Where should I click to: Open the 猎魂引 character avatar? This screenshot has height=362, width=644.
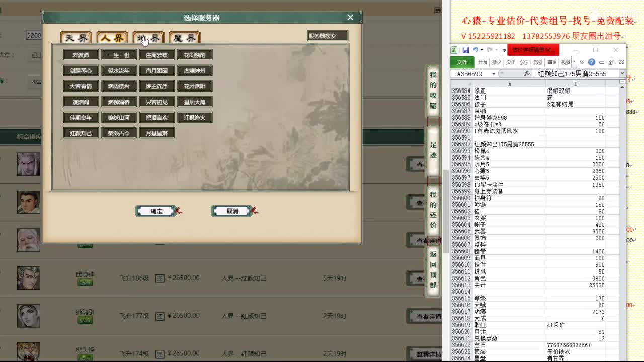pos(29,316)
